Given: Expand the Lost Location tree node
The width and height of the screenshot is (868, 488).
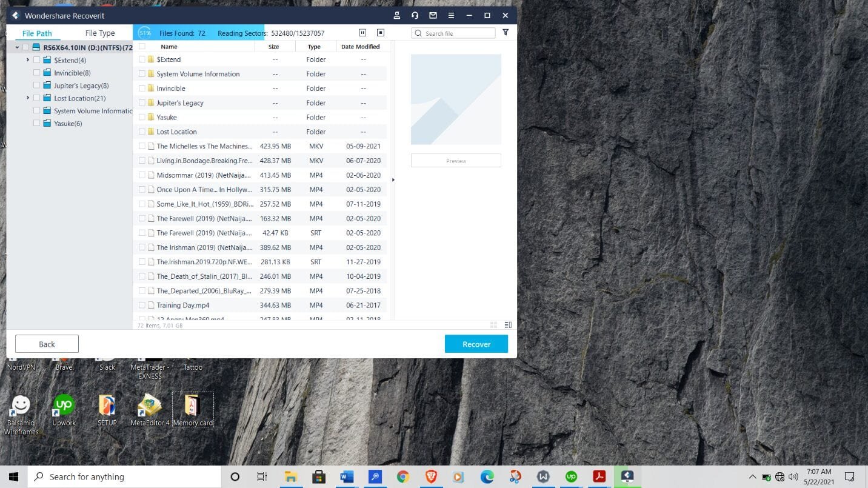Looking at the screenshot, I should 28,98.
